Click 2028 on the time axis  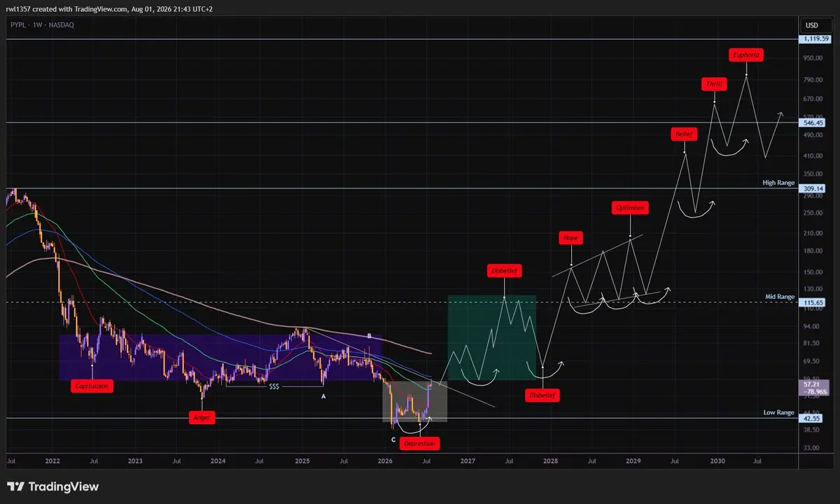[551, 462]
